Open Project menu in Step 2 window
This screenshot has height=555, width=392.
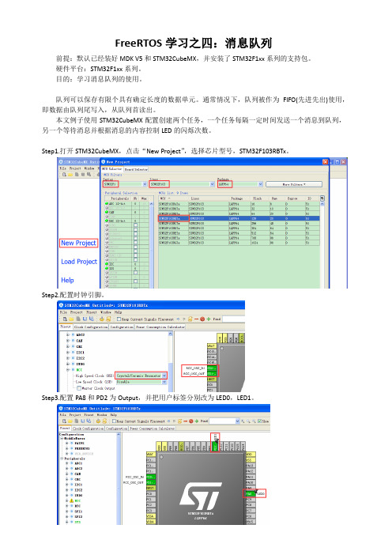(75, 312)
